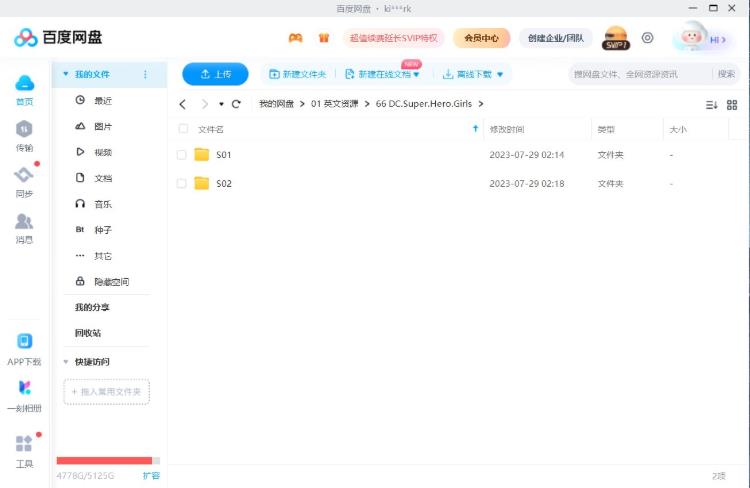Click the 创建企业/团队 button
The width and height of the screenshot is (750, 488).
[556, 38]
